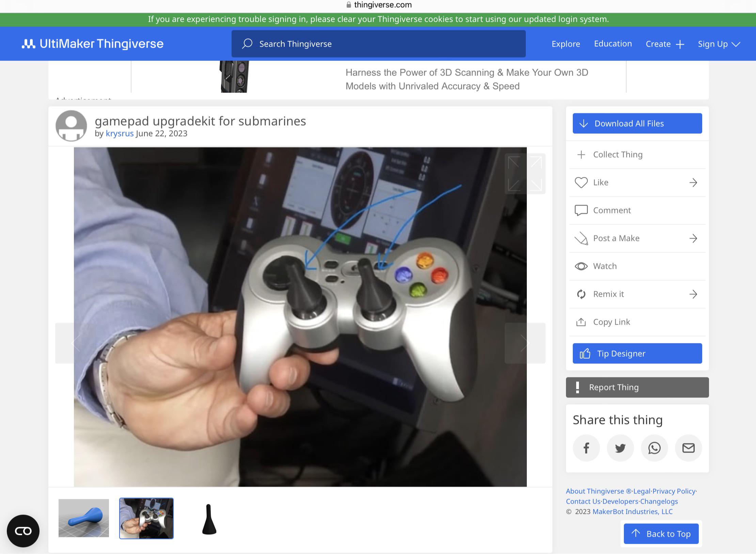
Task: Open the krysrus author profile link
Action: tap(120, 133)
